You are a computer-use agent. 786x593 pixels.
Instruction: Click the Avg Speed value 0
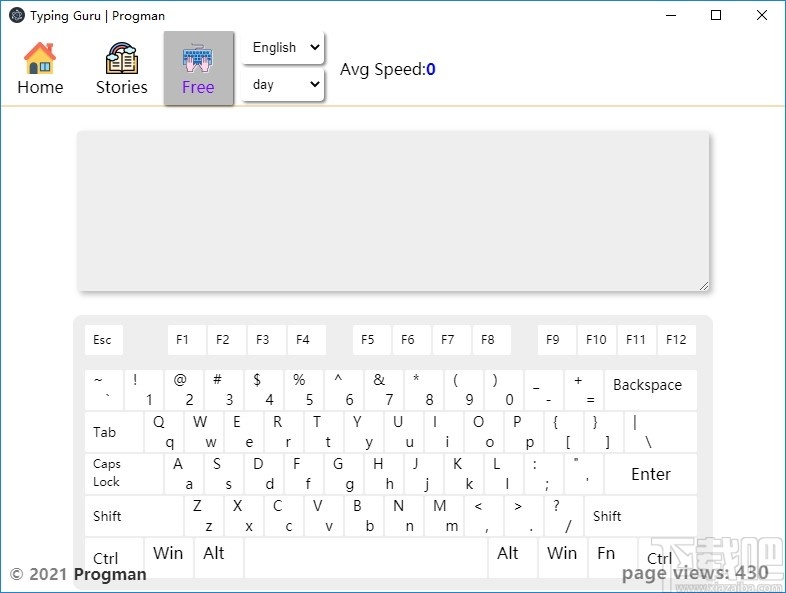(x=431, y=69)
